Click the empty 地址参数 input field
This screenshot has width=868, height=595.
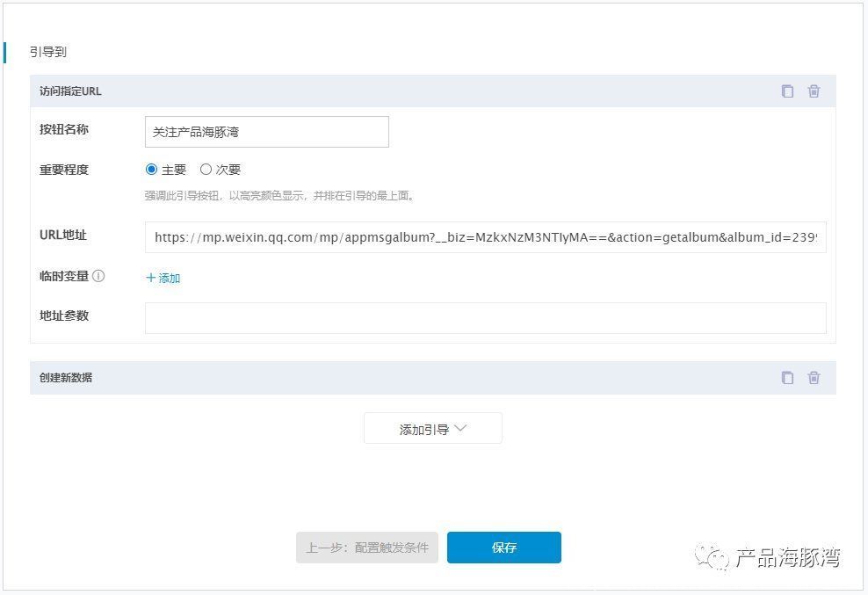click(486, 318)
